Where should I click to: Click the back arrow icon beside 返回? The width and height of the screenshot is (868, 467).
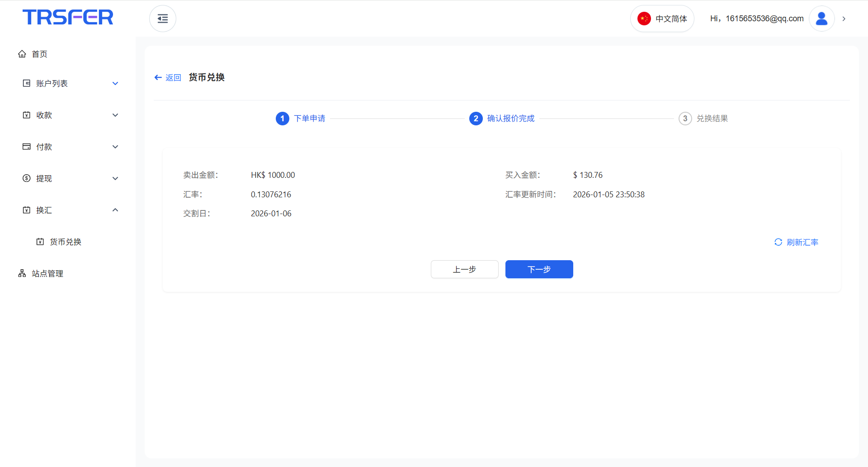click(x=158, y=77)
